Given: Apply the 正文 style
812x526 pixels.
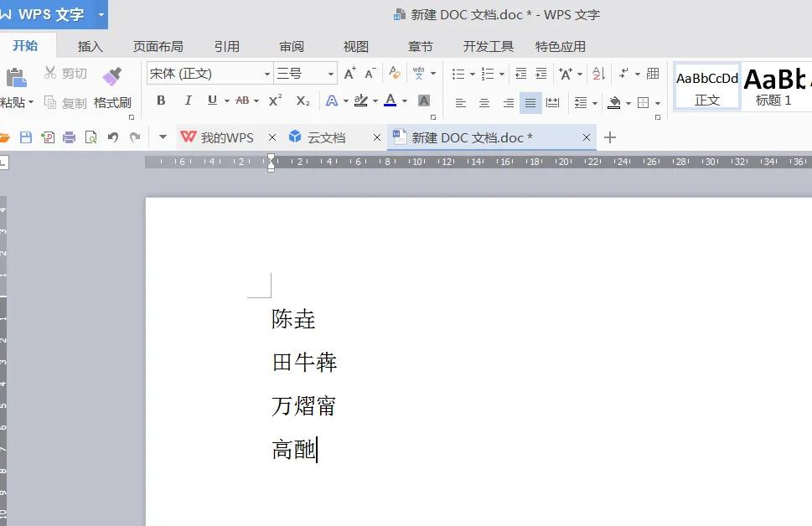Looking at the screenshot, I should [x=707, y=87].
